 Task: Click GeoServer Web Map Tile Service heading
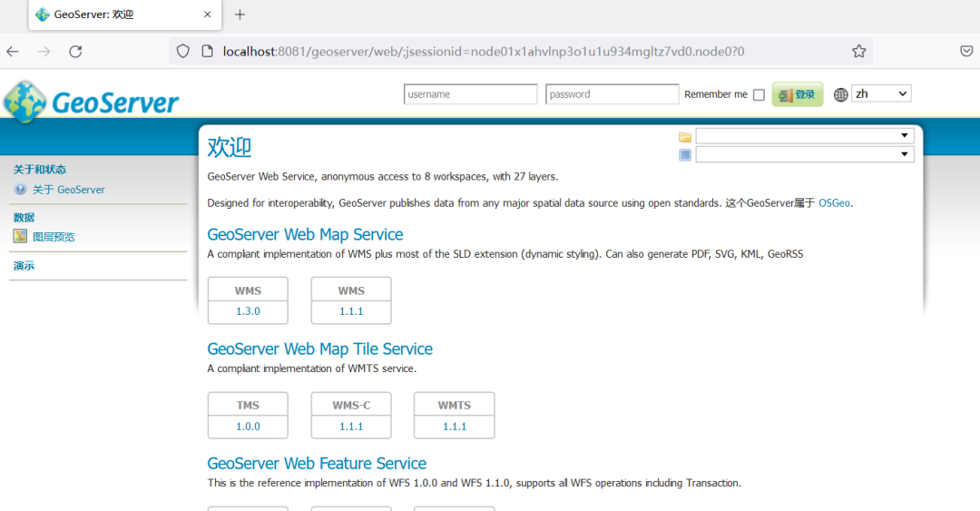[320, 349]
